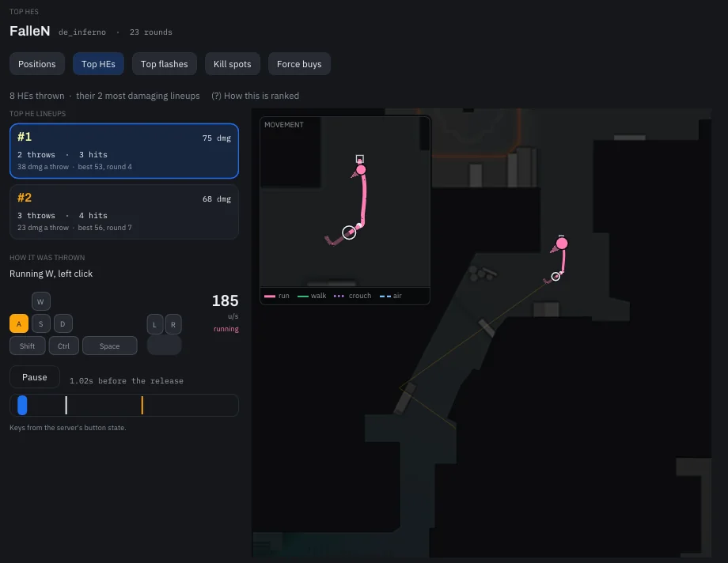728x563 pixels.
Task: Click the S key indicator
Action: click(41, 323)
